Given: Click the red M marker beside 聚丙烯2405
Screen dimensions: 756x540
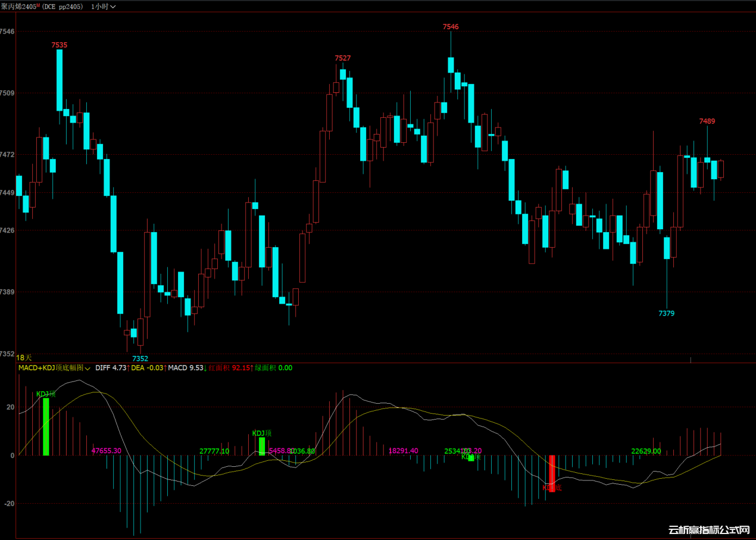Looking at the screenshot, I should pyautogui.click(x=38, y=5).
